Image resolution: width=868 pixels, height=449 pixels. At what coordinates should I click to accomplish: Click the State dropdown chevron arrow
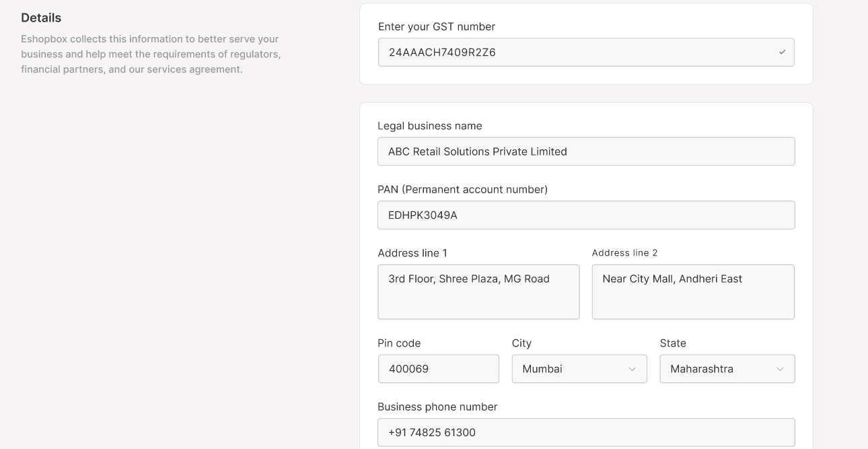(780, 370)
